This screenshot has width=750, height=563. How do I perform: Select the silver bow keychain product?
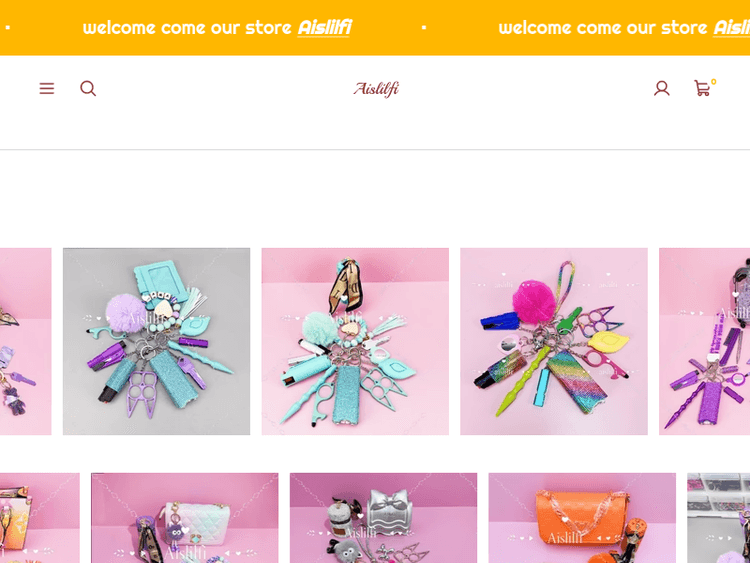click(x=383, y=518)
